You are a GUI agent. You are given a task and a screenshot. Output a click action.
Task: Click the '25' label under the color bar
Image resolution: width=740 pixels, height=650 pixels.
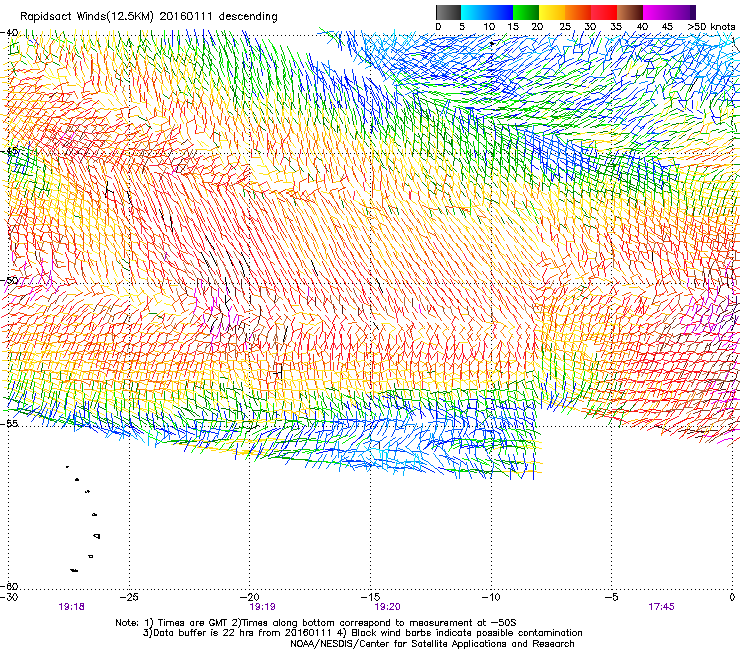pyautogui.click(x=565, y=26)
